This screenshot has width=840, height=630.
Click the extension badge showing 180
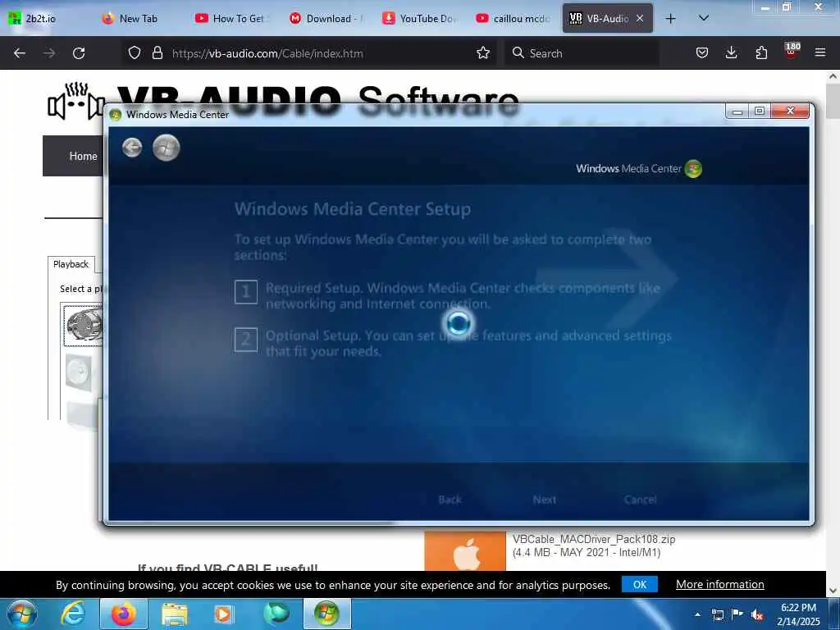(x=792, y=50)
